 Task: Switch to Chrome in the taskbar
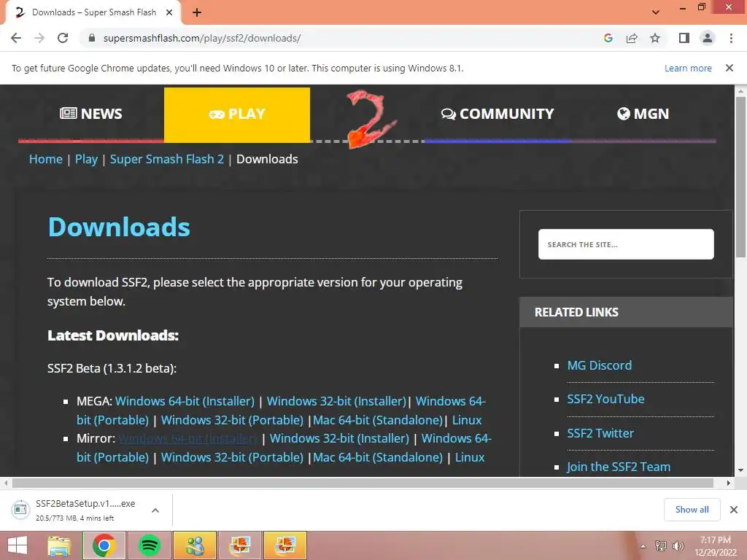tap(104, 545)
